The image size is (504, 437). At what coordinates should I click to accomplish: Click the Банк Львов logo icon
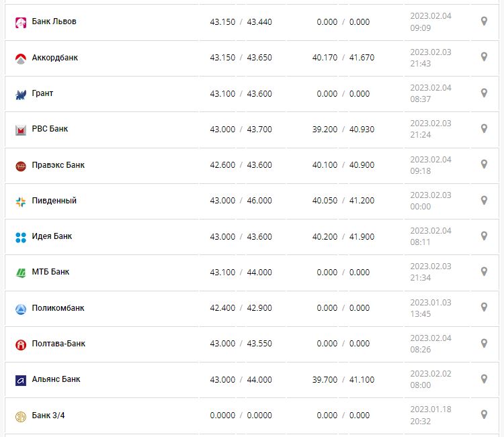[x=20, y=22]
